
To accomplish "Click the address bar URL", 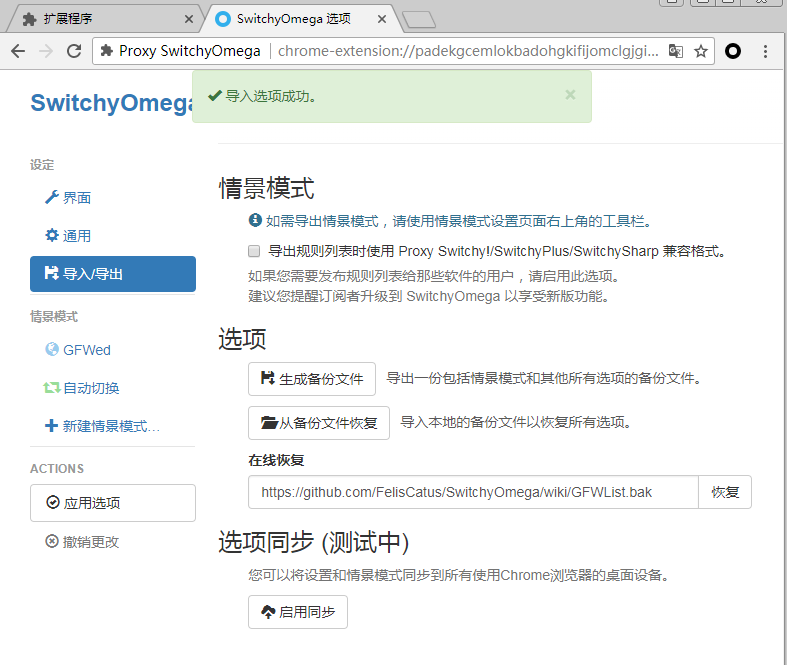I will 468,51.
